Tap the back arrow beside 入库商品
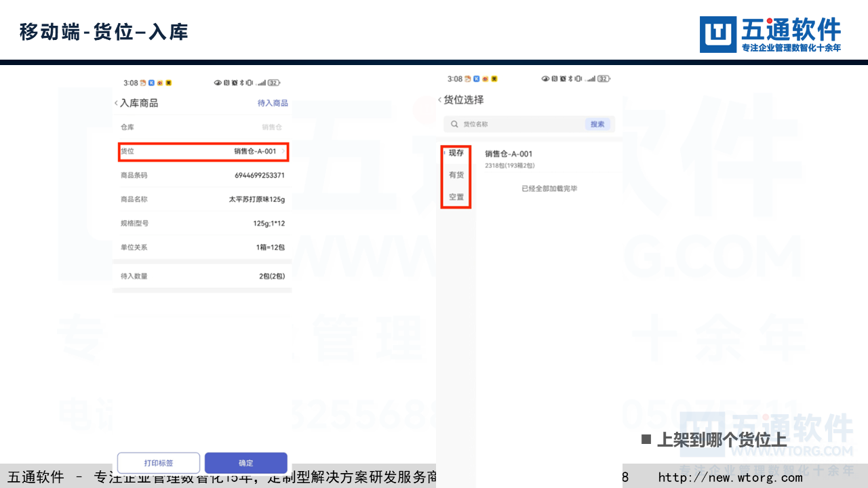 116,103
